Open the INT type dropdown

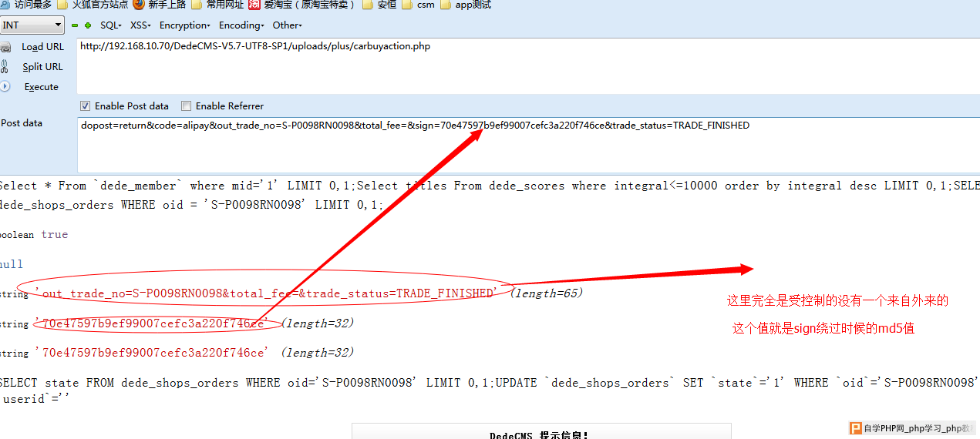click(x=32, y=25)
